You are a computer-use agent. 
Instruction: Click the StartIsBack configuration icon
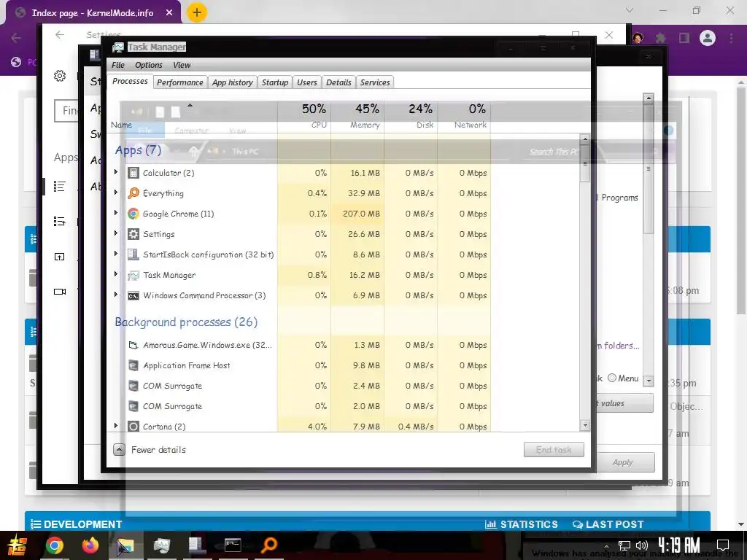133,254
